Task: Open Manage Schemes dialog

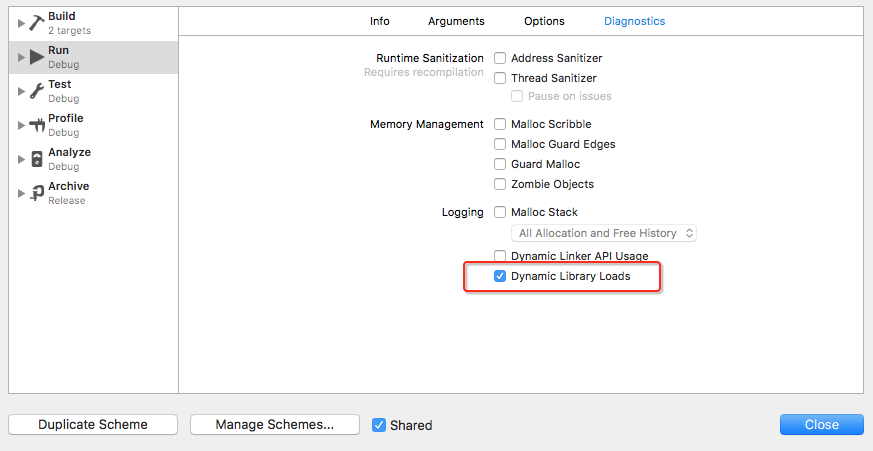Action: tap(274, 424)
